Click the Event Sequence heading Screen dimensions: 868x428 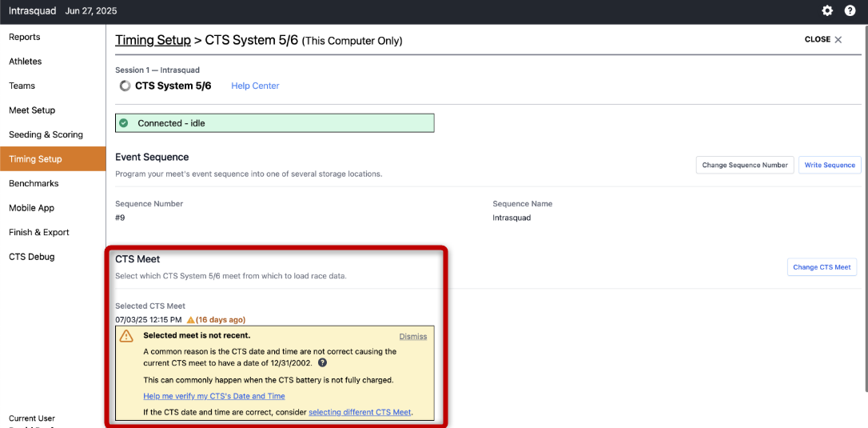[152, 157]
